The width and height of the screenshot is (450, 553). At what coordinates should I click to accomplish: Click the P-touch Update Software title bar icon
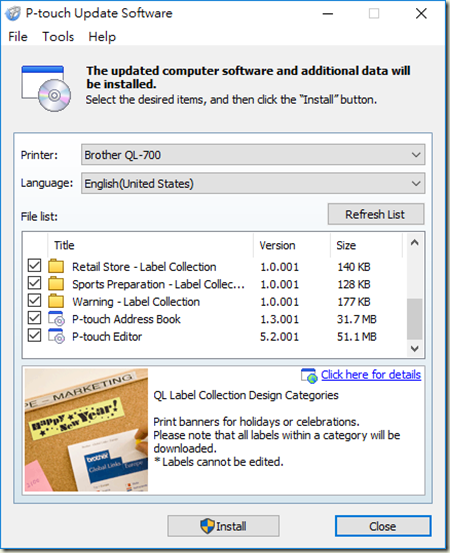pyautogui.click(x=13, y=13)
